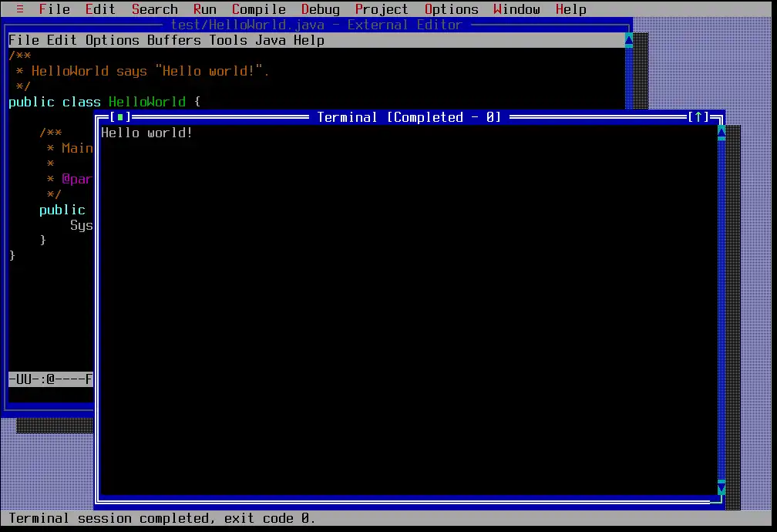Image resolution: width=777 pixels, height=532 pixels.
Task: Zoom Terminal window with [↑] icon
Action: point(698,117)
